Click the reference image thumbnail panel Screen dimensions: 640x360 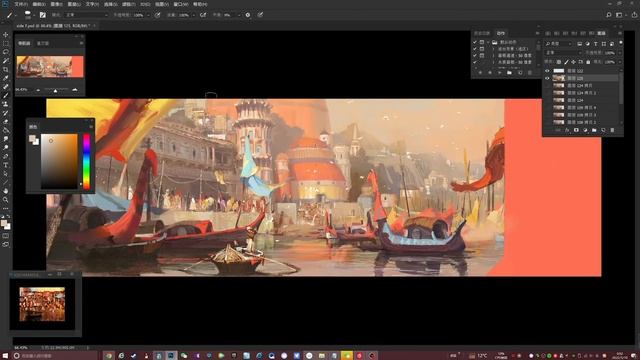pos(42,304)
